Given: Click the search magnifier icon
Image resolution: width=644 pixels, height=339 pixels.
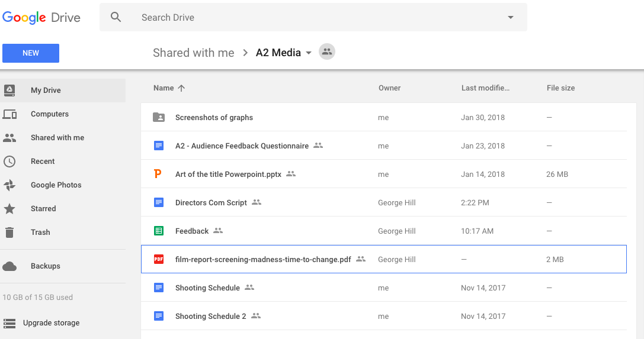Looking at the screenshot, I should tap(116, 18).
